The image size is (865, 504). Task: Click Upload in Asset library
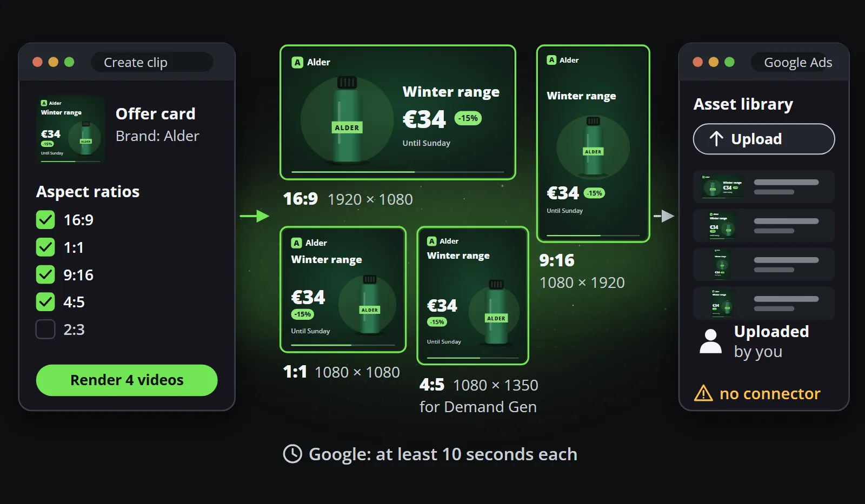763,139
